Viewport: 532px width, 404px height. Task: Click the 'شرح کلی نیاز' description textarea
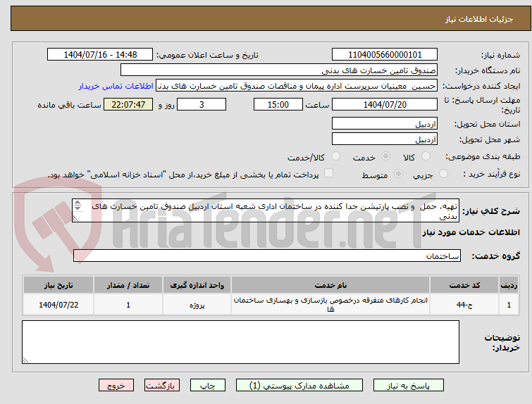point(266,211)
